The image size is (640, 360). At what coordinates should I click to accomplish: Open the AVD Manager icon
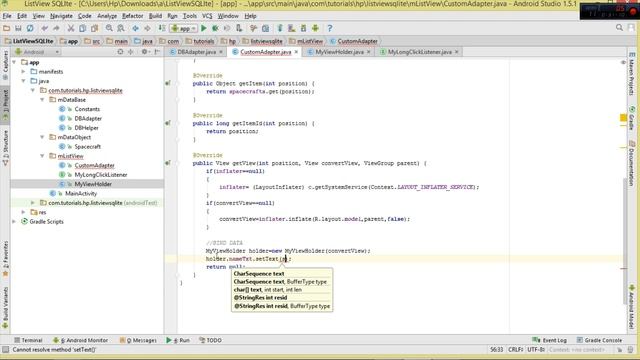coord(291,28)
